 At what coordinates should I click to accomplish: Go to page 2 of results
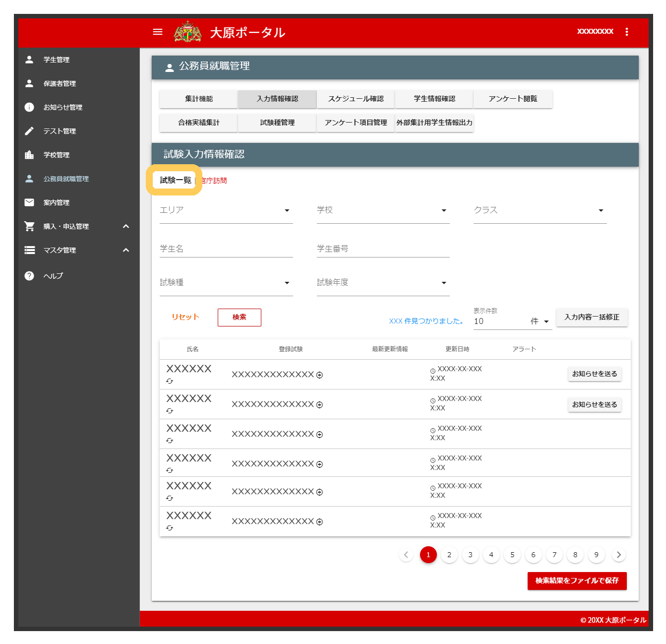click(449, 555)
